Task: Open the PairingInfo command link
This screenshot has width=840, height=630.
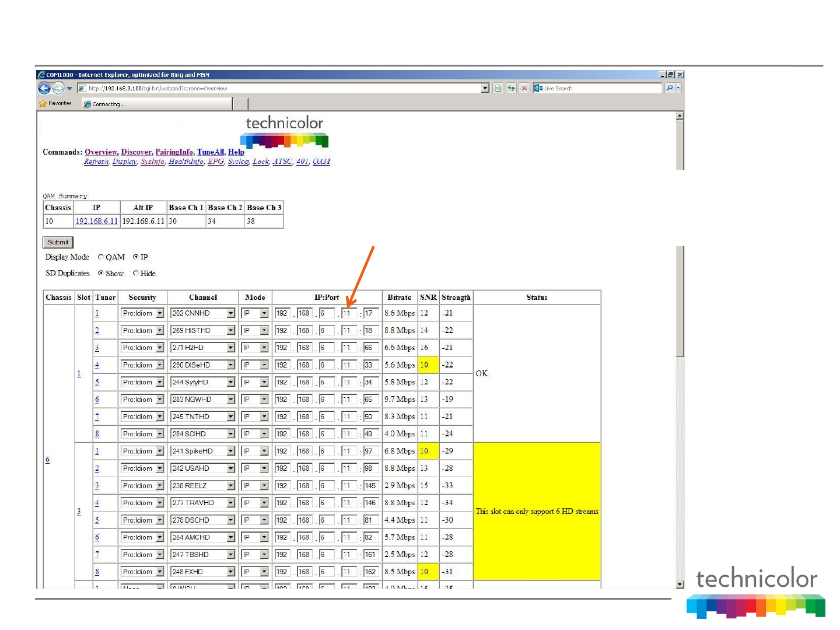Action: coord(174,152)
